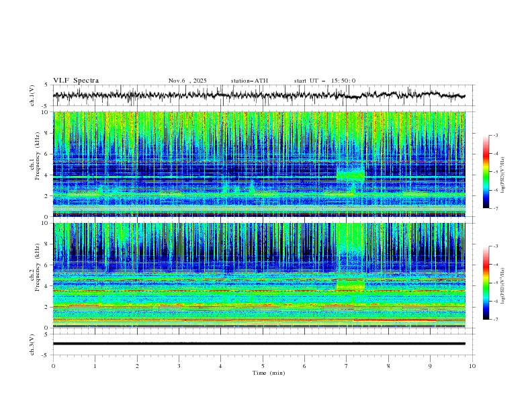Click the 'Time (min)' axis label
Viewport: 532px width, 411px height.
(x=269, y=373)
